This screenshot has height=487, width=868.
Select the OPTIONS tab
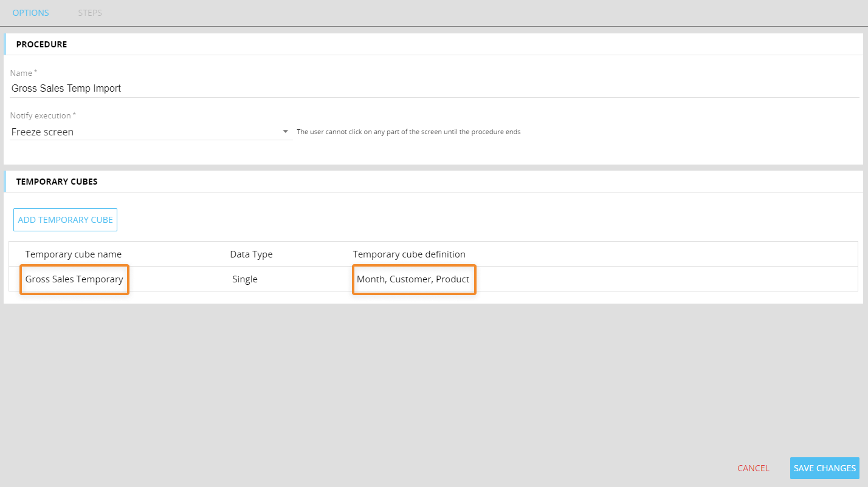pyautogui.click(x=30, y=13)
